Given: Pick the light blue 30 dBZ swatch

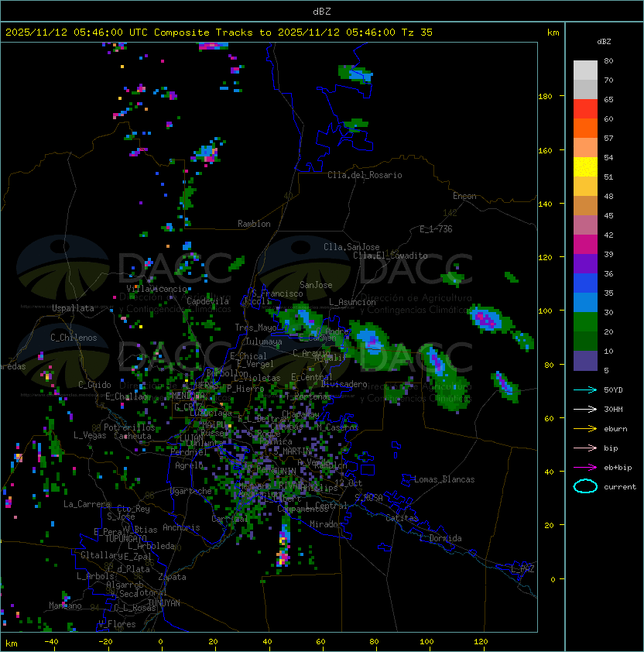Looking at the screenshot, I should point(585,303).
